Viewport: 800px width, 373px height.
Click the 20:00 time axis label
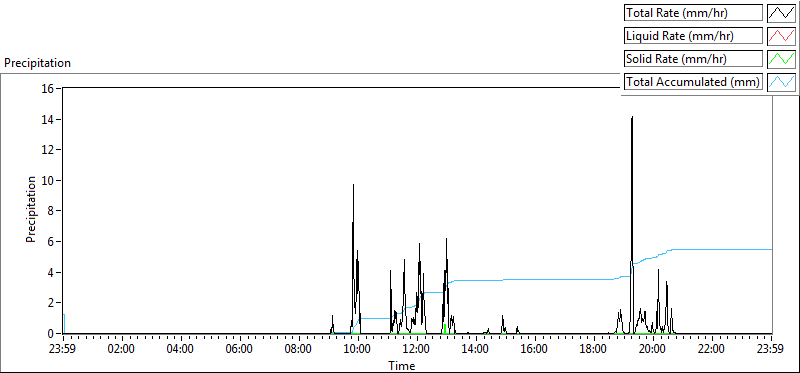(x=653, y=349)
